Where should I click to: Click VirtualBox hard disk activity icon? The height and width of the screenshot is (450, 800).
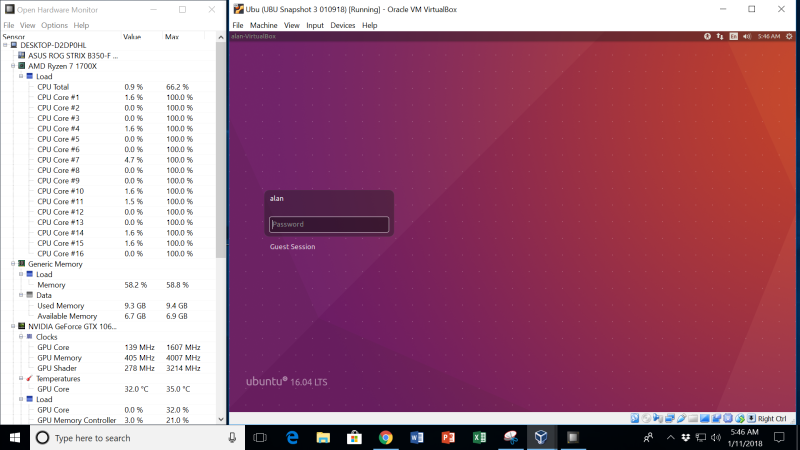[x=635, y=418]
